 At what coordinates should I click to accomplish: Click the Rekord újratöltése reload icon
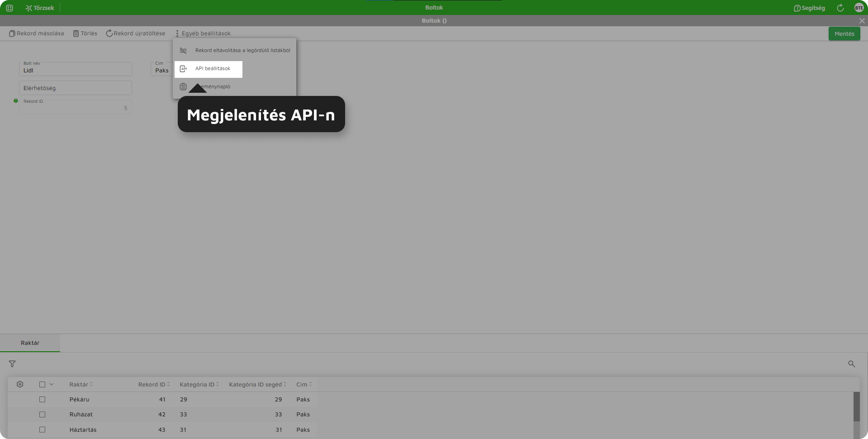(109, 33)
